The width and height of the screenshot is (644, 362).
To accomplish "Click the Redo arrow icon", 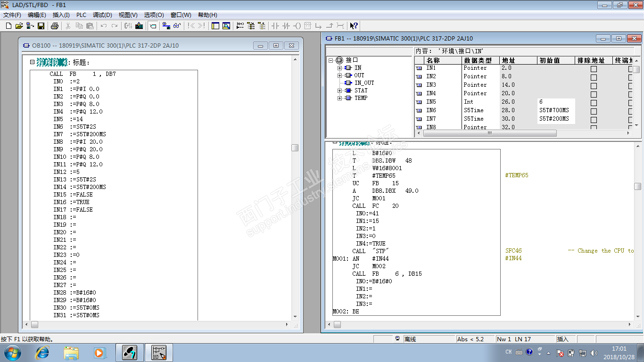I will [115, 26].
